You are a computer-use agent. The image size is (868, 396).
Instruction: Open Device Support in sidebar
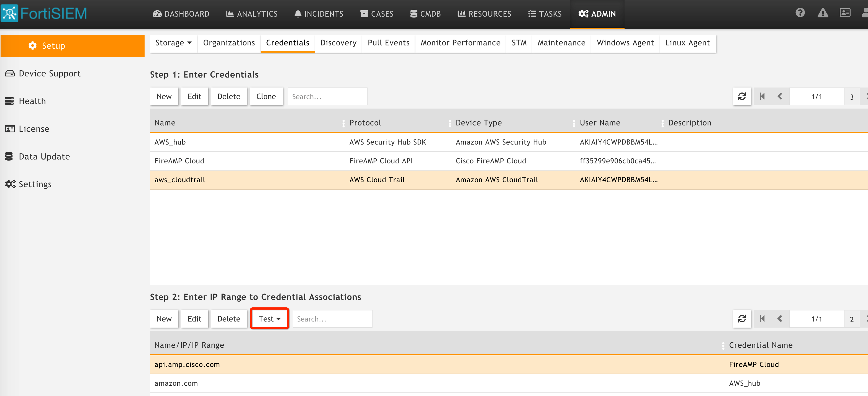coord(50,73)
